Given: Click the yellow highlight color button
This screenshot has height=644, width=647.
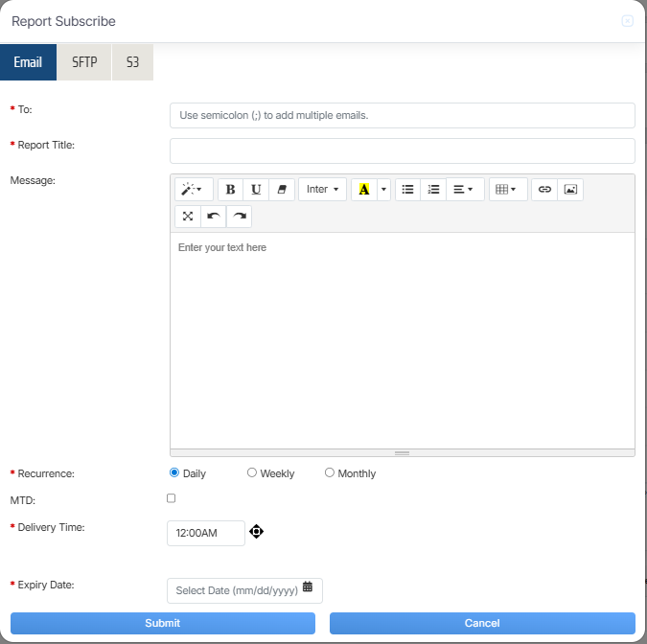Looking at the screenshot, I should point(363,190).
